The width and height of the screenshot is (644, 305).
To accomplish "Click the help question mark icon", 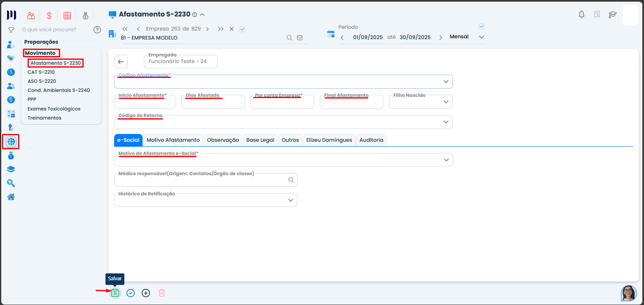I will point(97,30).
